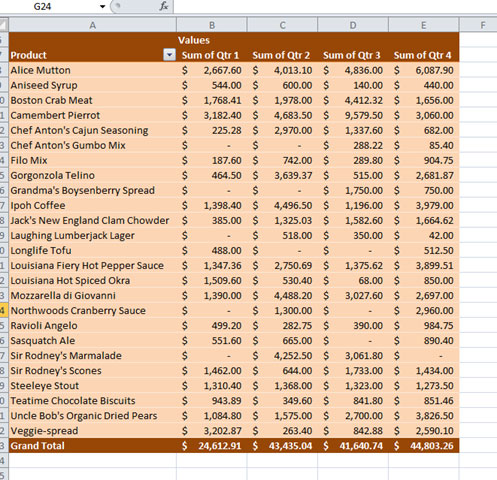Select column C header
This screenshot has height=480, width=497.
pyautogui.click(x=282, y=25)
